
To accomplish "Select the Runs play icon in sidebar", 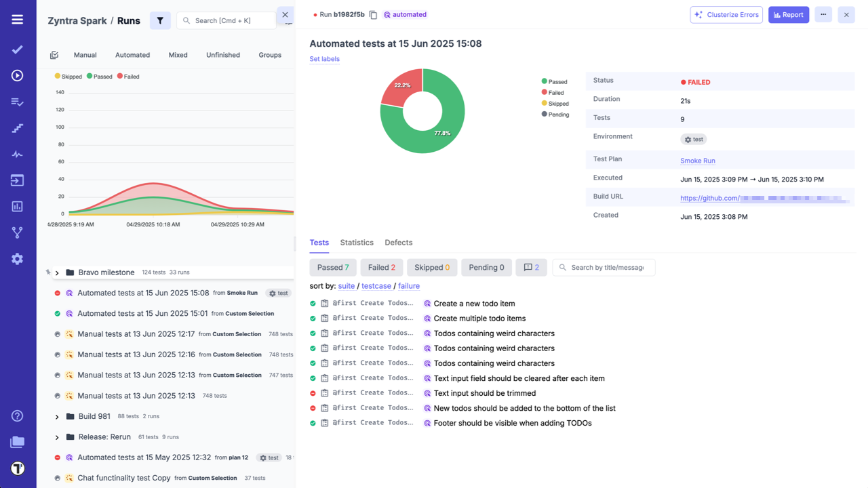I will 17,75.
